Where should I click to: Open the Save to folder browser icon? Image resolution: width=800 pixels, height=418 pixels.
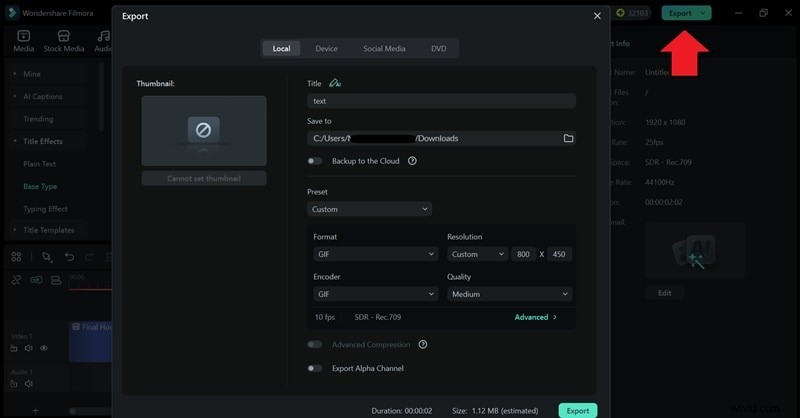(568, 138)
